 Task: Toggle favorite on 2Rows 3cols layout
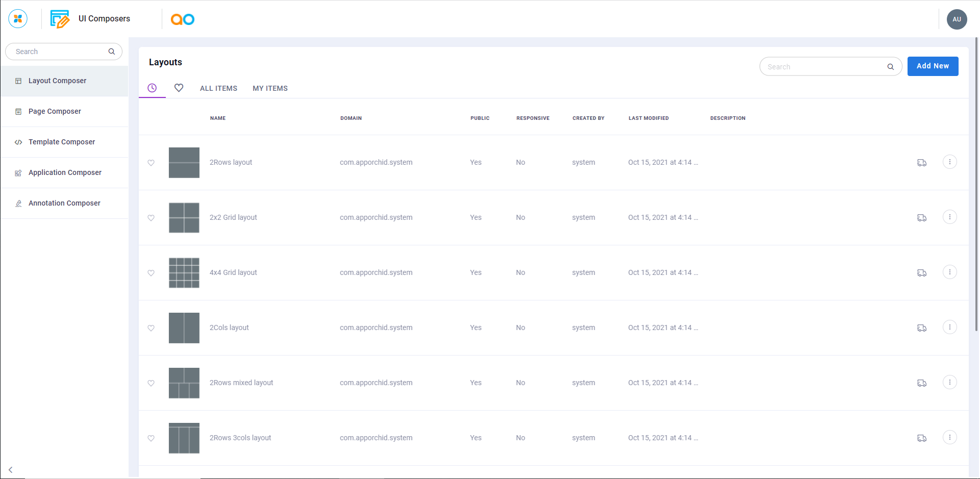pos(151,438)
